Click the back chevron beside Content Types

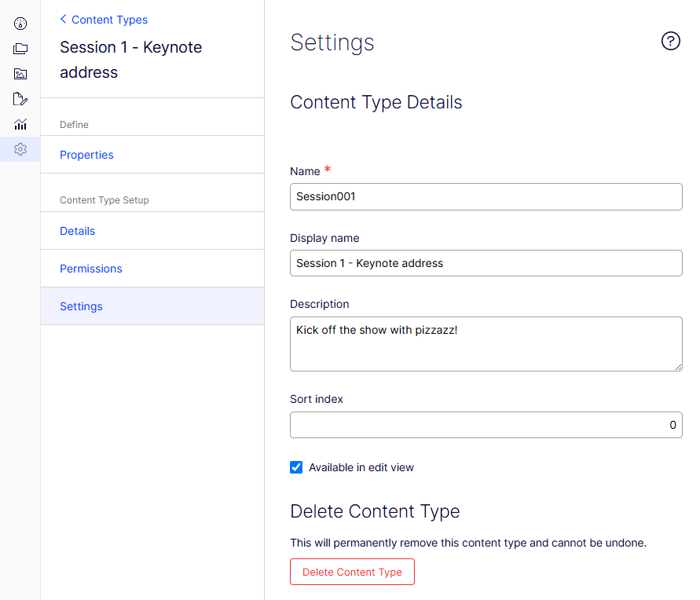64,19
